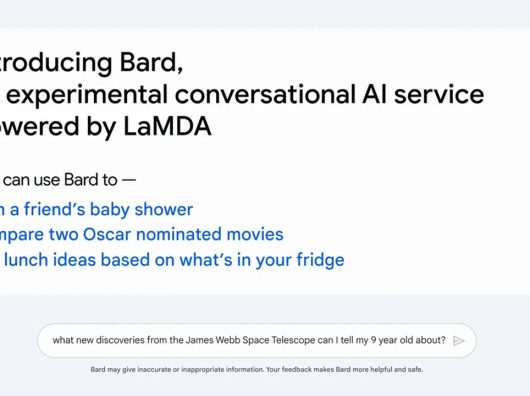
Task: Place cursor after "9 year old about?" in prompt
Action: click(x=445, y=340)
